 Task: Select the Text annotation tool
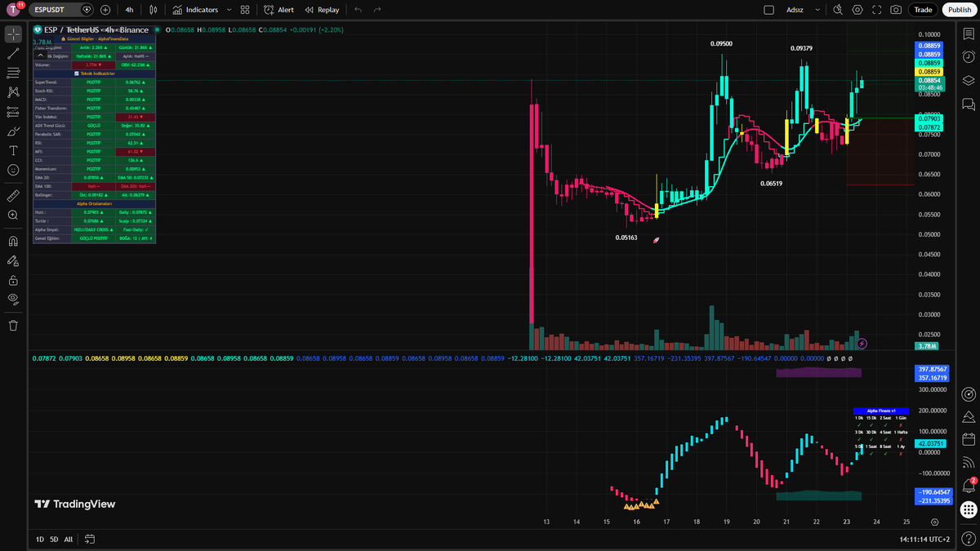(x=13, y=150)
